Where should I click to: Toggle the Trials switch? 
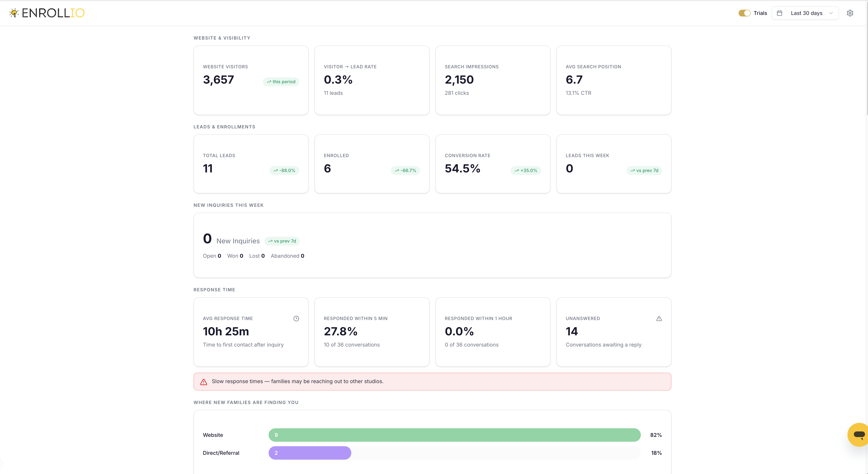[744, 13]
